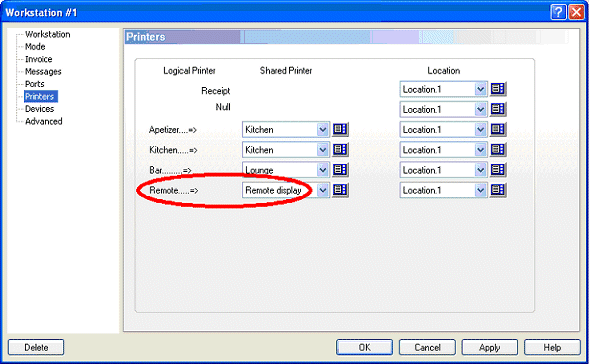Confirm with the OK button
The height and width of the screenshot is (364, 590).
click(x=364, y=347)
